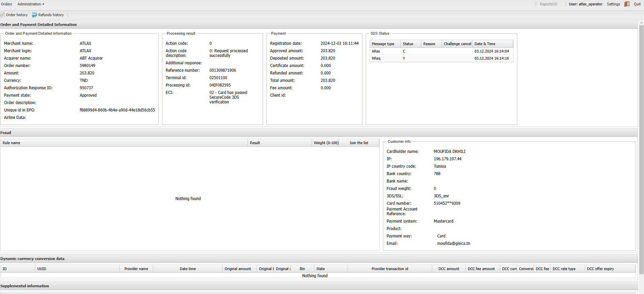Open the Orders menu
644x294 pixels.
click(6, 4)
